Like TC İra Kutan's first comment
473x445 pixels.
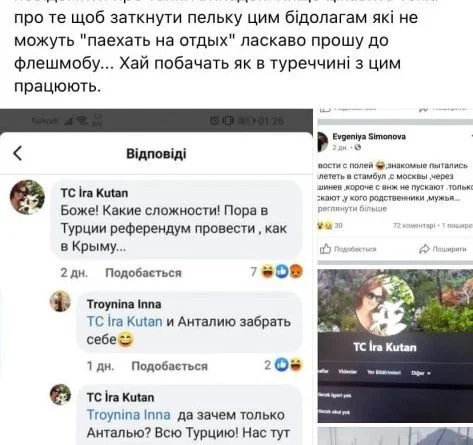143,273
